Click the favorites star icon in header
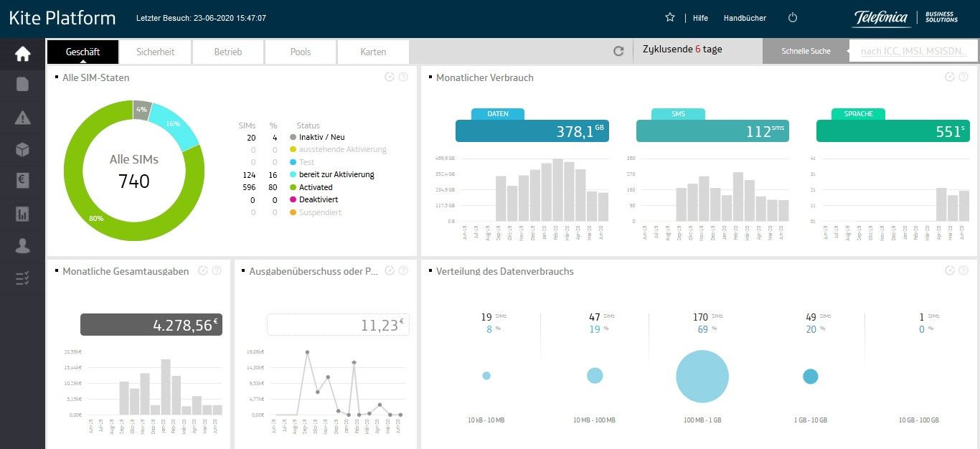Viewport: 980px width, 449px height. tap(670, 18)
